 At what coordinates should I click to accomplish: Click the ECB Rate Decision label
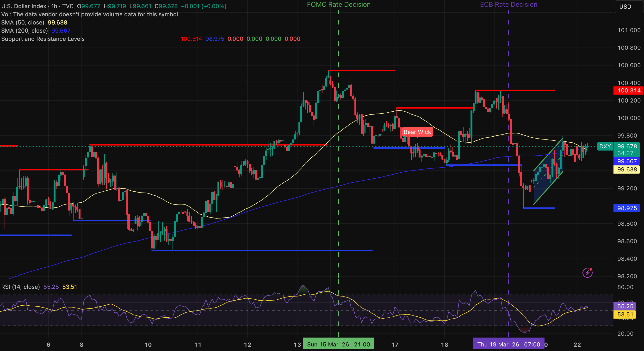click(x=508, y=5)
